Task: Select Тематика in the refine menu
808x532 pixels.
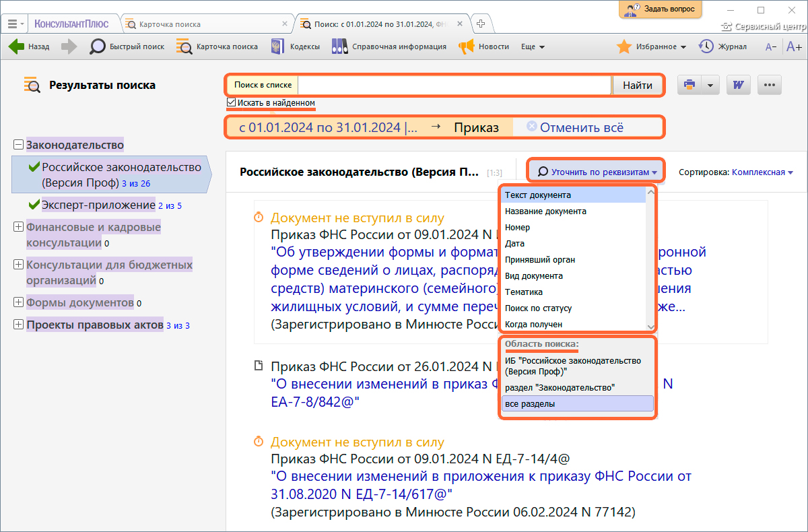Action: pos(574,292)
